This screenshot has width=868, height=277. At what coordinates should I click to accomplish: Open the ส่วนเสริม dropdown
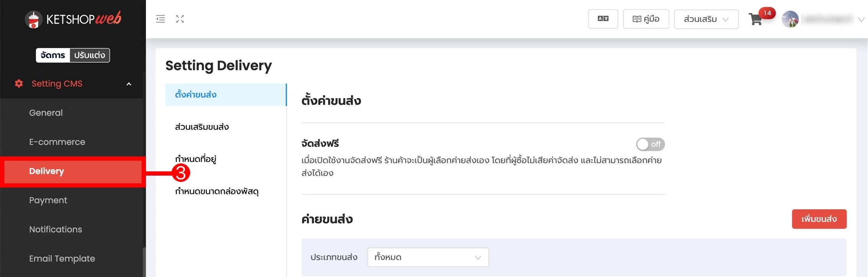(x=706, y=19)
